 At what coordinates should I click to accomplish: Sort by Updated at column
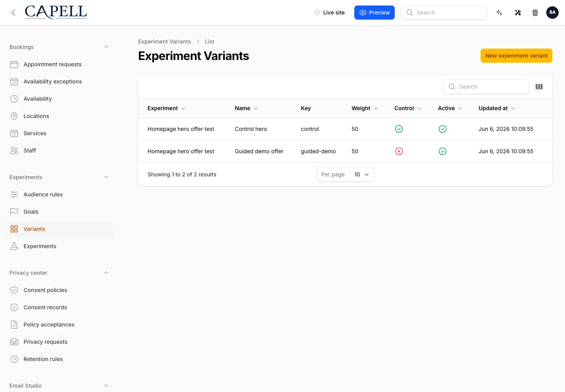click(x=497, y=108)
